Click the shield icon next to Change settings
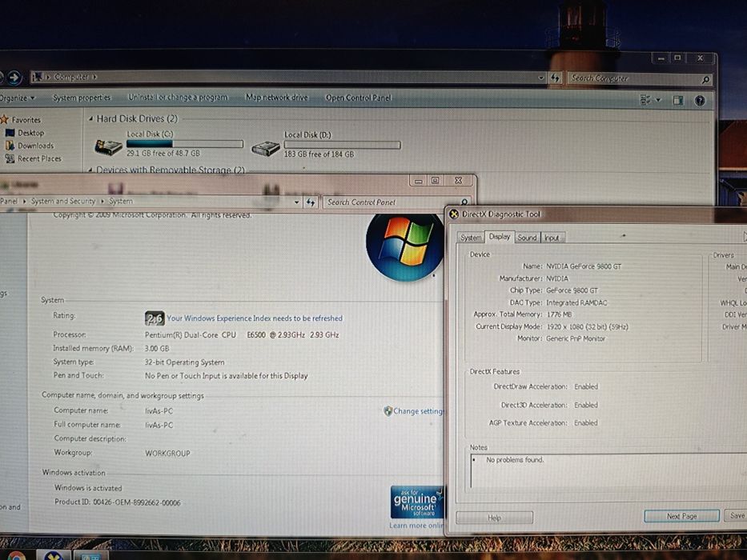Image resolution: width=747 pixels, height=560 pixels. 388,411
